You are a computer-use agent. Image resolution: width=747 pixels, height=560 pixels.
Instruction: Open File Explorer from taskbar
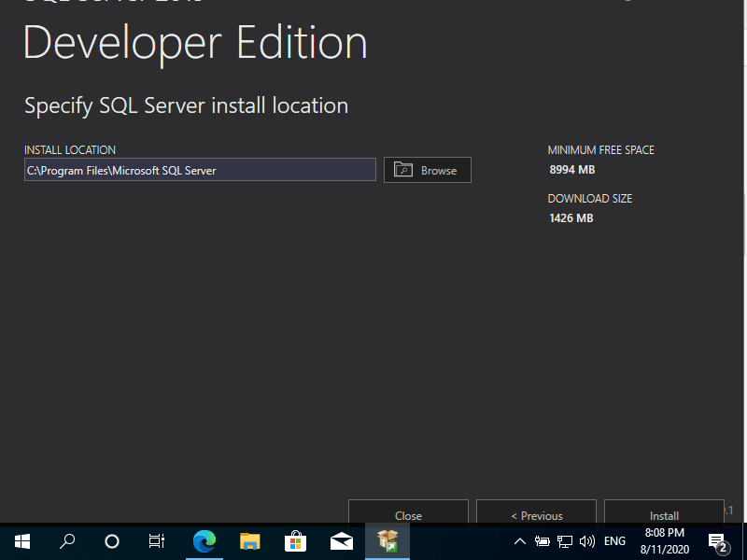[250, 541]
